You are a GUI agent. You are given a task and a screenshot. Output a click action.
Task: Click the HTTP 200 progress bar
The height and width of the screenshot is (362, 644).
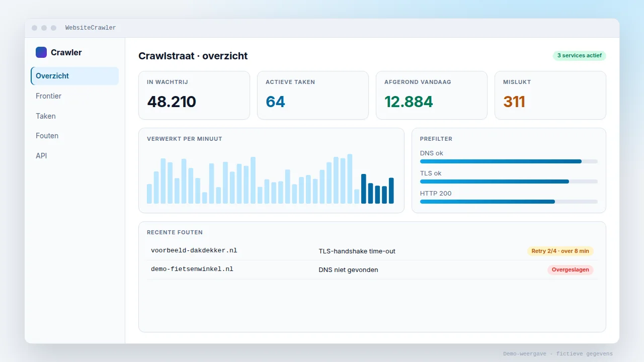pos(509,202)
